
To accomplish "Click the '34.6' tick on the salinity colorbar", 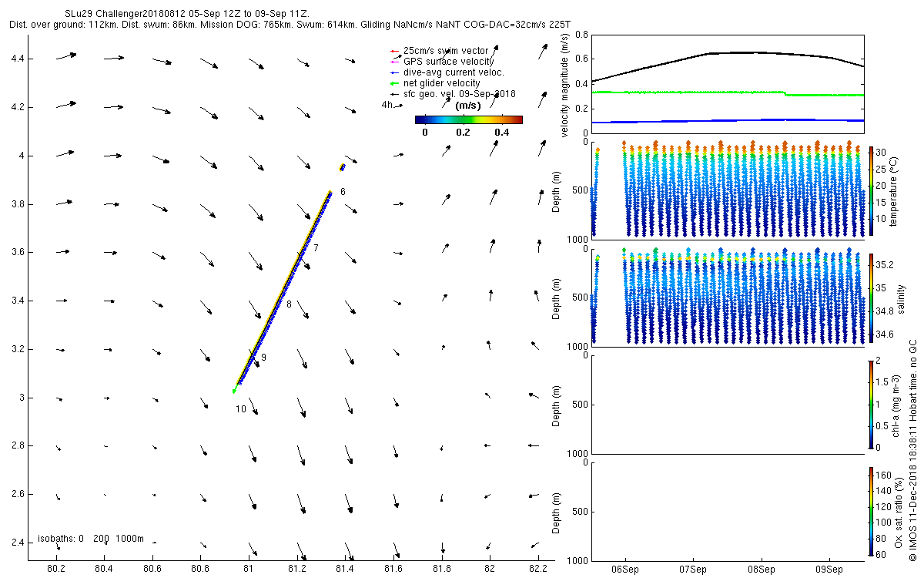I will click(x=885, y=334).
